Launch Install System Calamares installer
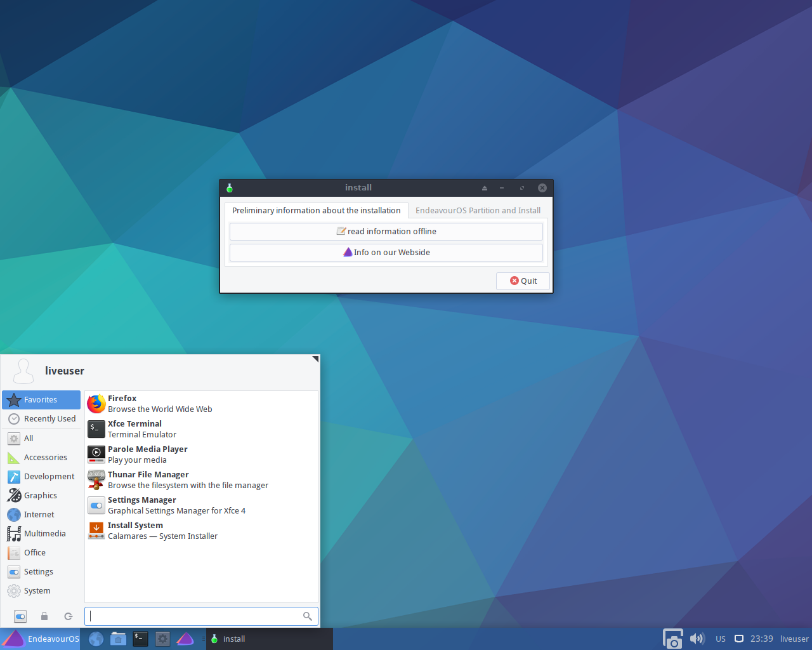 (201, 531)
